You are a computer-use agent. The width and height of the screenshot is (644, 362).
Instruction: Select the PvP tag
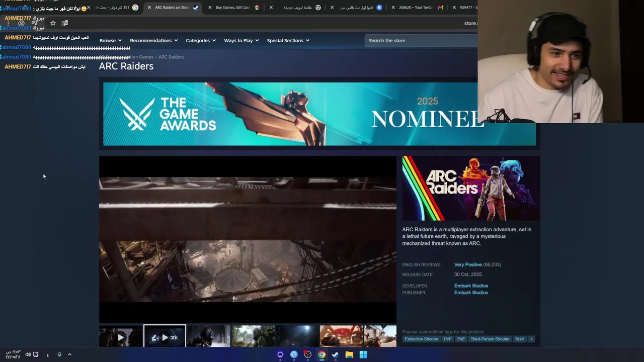click(448, 339)
